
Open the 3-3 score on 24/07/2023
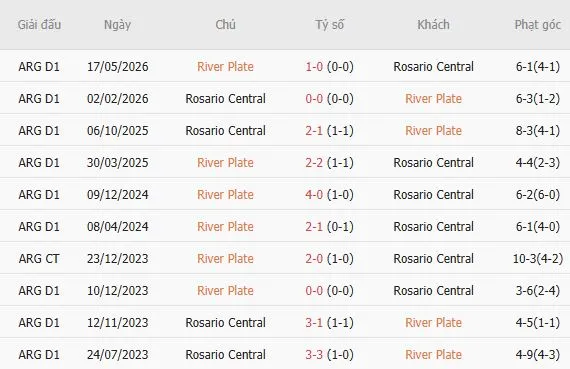pos(314,354)
